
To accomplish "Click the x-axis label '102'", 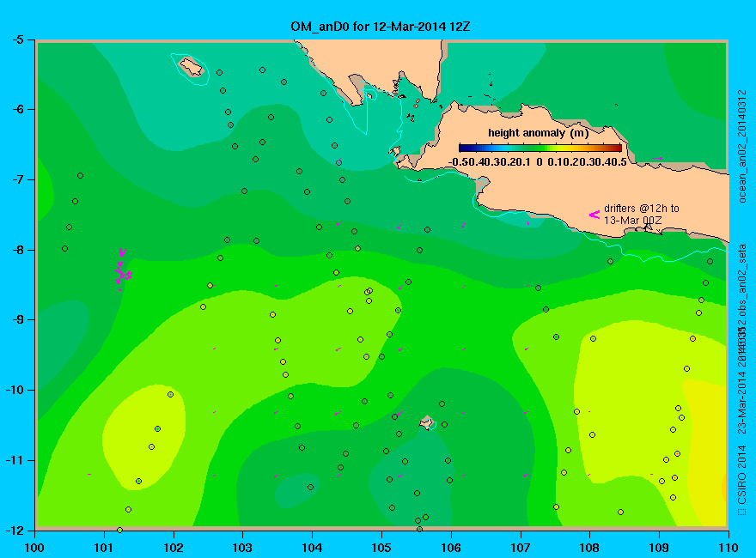I will (x=173, y=548).
